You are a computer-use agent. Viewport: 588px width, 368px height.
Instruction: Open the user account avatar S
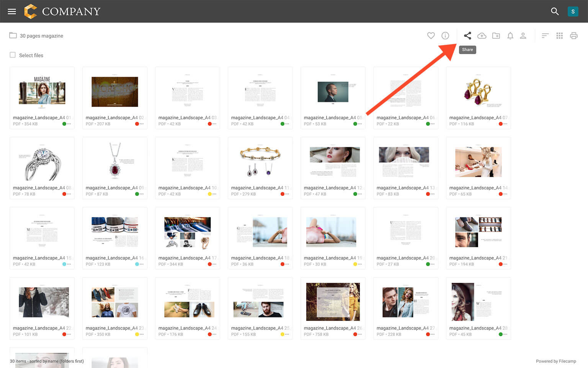(573, 11)
